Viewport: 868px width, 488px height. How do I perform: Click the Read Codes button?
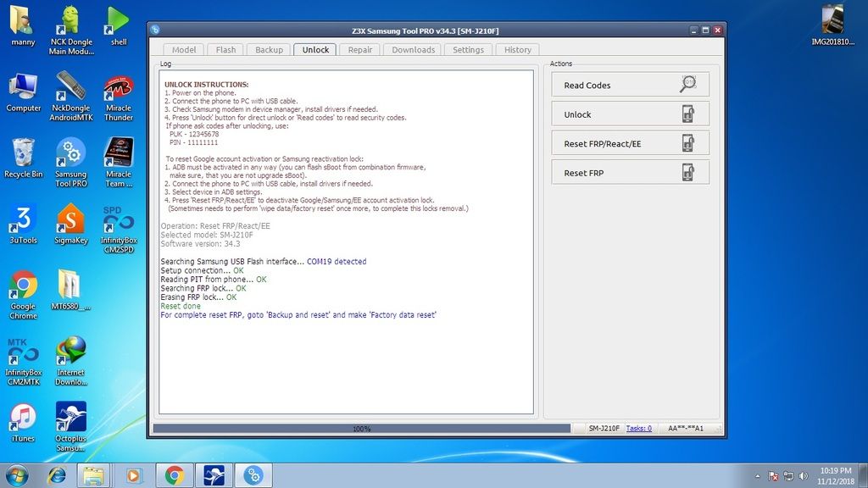[x=630, y=85]
